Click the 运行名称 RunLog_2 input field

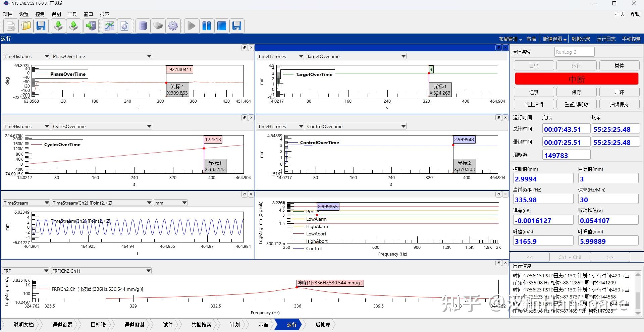pyautogui.click(x=574, y=52)
